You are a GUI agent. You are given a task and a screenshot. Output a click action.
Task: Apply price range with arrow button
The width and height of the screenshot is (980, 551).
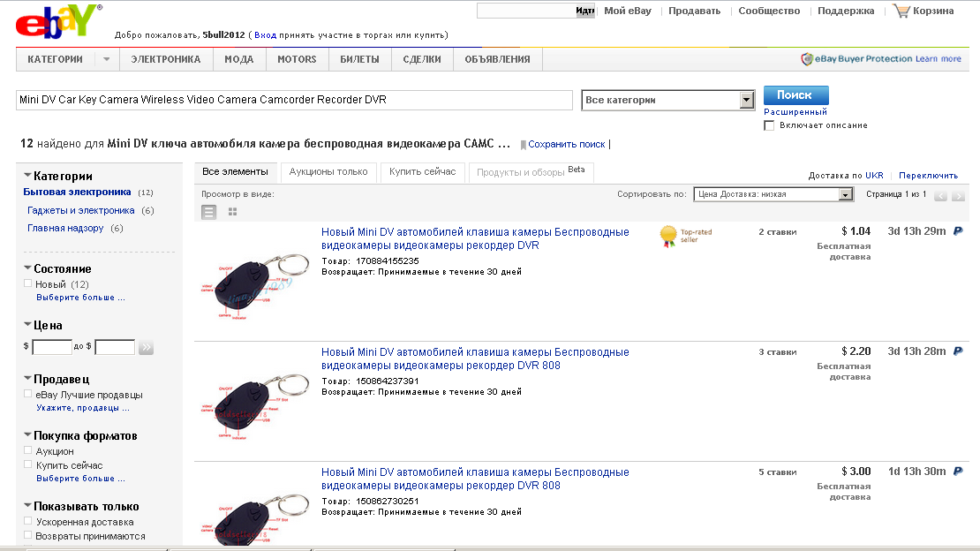click(146, 347)
